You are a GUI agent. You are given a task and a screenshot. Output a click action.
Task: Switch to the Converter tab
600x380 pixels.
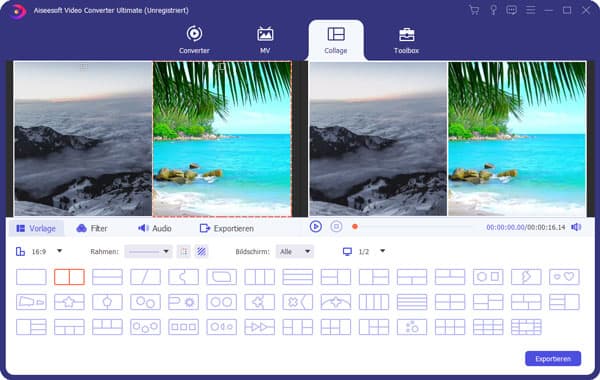[194, 40]
